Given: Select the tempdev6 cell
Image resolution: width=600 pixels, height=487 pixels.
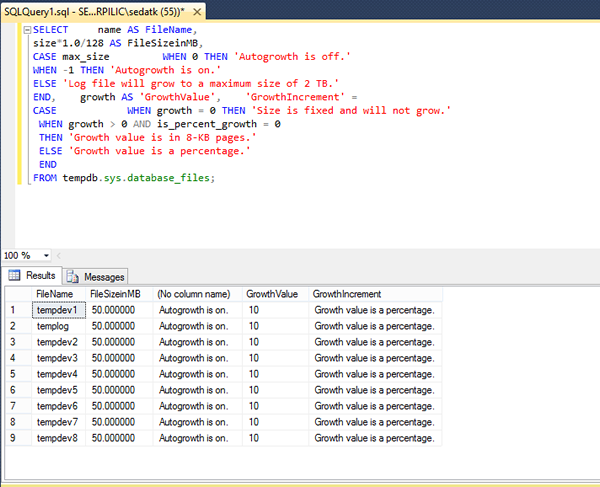Looking at the screenshot, I should coord(59,406).
